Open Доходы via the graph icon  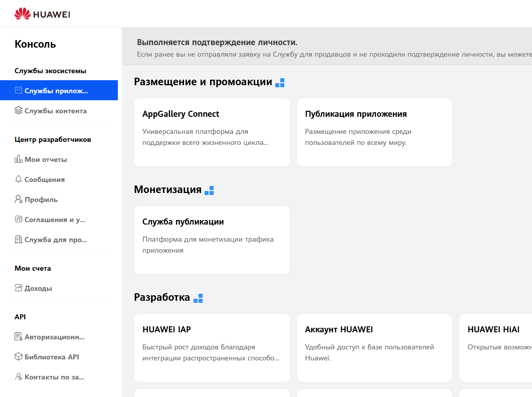coord(19,288)
